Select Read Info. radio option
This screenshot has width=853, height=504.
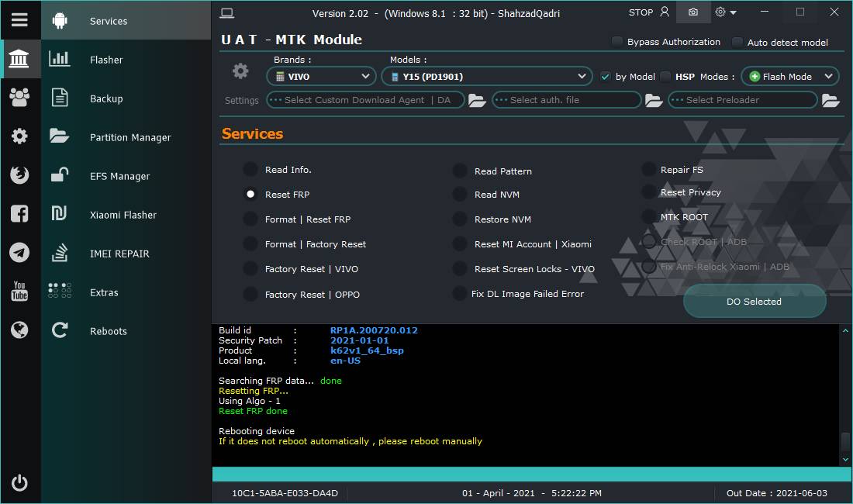[250, 169]
